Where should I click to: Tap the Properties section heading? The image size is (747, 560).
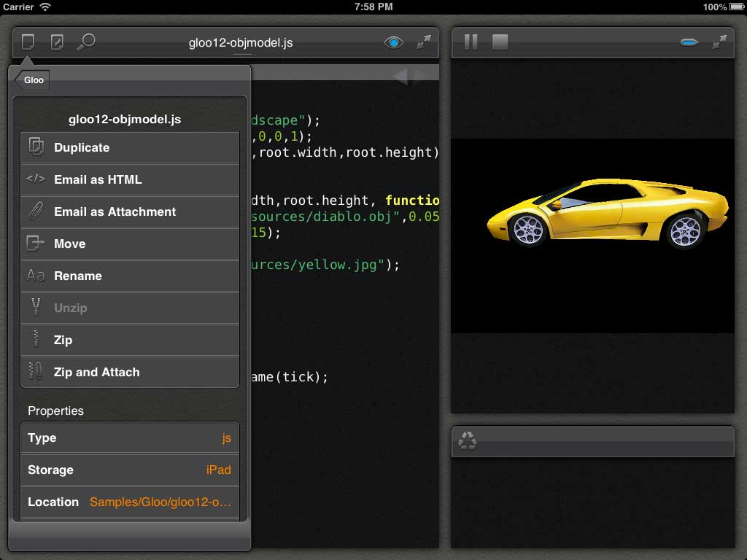click(55, 411)
